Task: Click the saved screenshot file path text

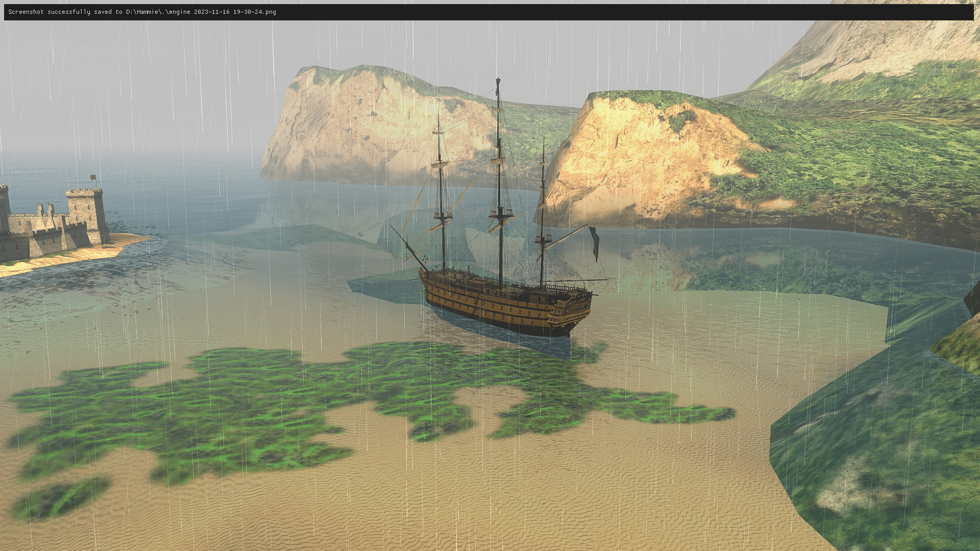Action: pyautogui.click(x=201, y=12)
